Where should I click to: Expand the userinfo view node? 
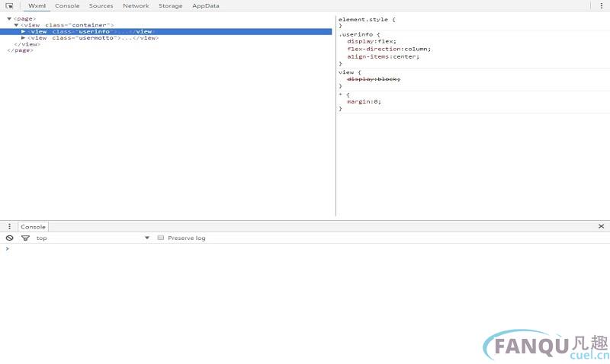point(24,31)
